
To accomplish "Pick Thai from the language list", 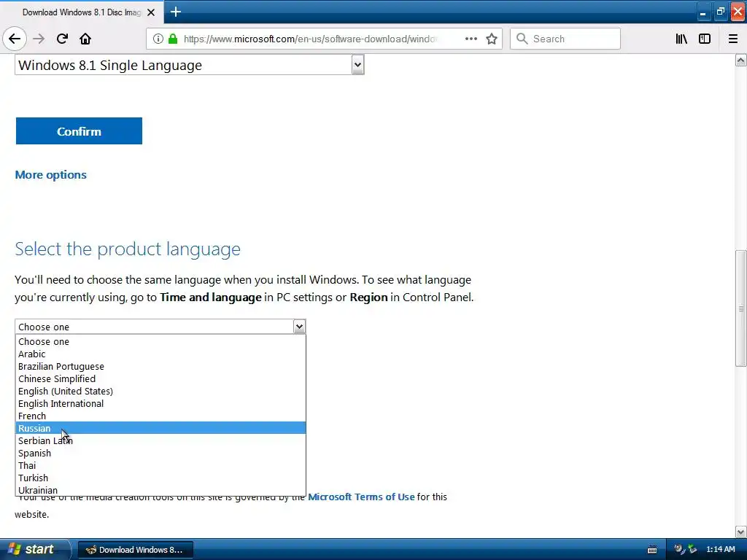I will [x=160, y=465].
